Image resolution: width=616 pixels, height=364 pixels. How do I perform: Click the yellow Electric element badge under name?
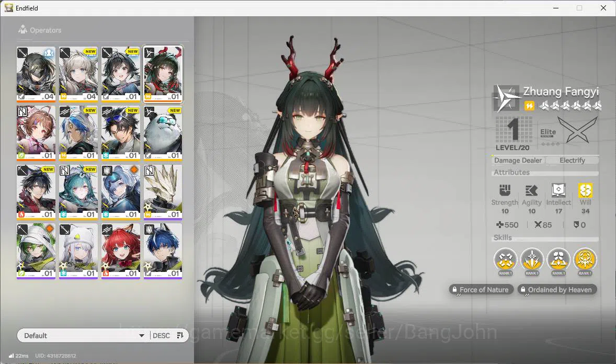(529, 106)
